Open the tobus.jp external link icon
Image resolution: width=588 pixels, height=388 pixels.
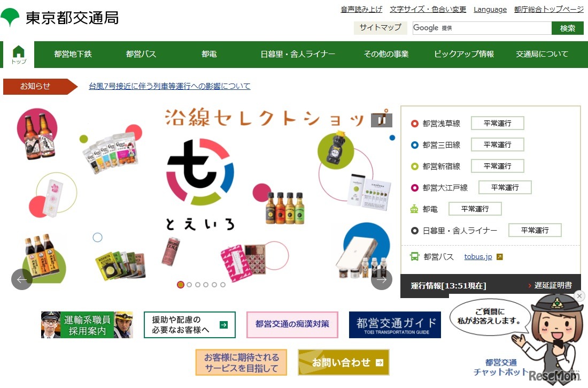(x=499, y=257)
